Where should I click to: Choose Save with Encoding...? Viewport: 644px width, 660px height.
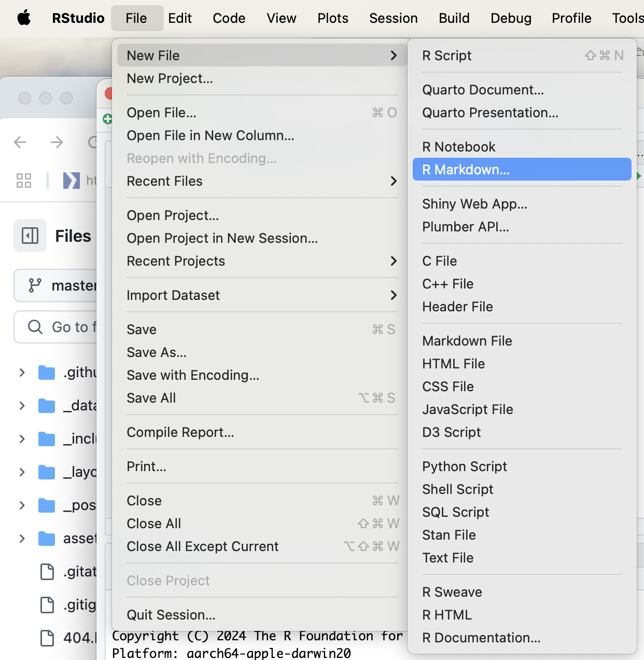coord(262,375)
